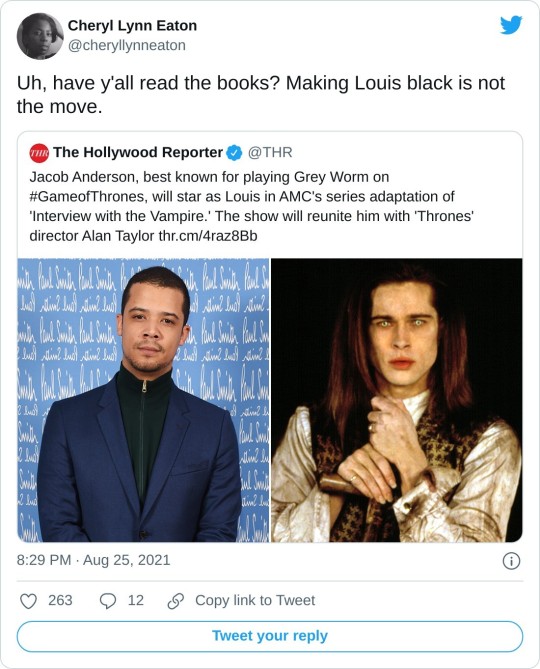
Task: Open tweet info circle icon
Action: click(511, 561)
